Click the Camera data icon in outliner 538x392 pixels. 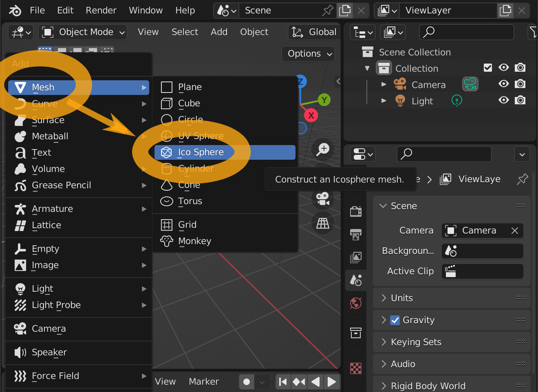click(470, 84)
